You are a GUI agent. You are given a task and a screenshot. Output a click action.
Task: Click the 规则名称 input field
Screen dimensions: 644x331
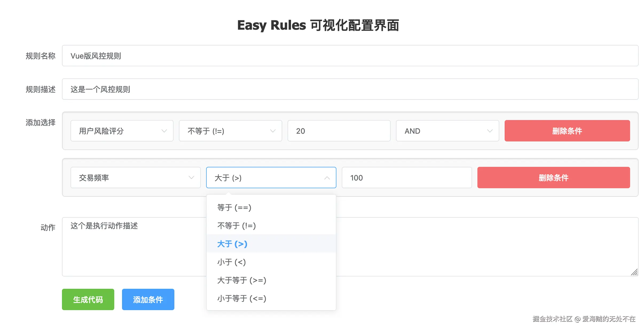[350, 56]
